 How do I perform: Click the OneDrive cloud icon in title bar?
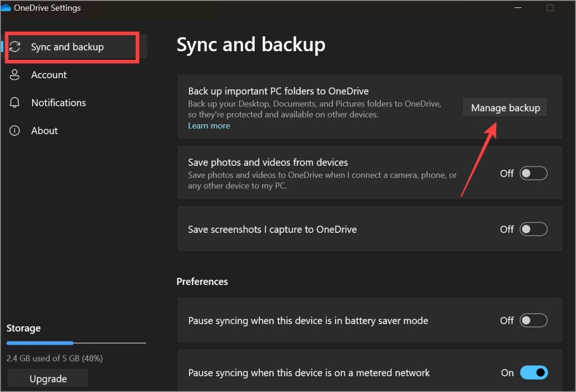click(x=6, y=8)
